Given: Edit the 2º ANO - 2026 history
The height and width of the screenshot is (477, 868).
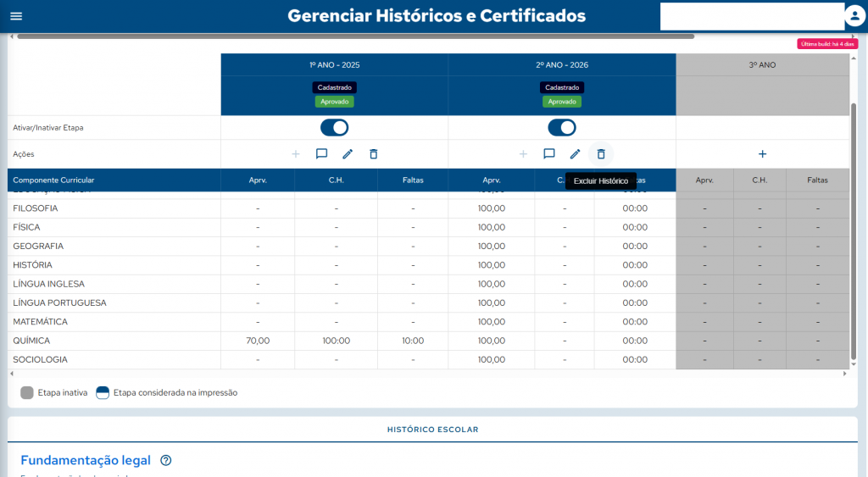Looking at the screenshot, I should point(575,154).
